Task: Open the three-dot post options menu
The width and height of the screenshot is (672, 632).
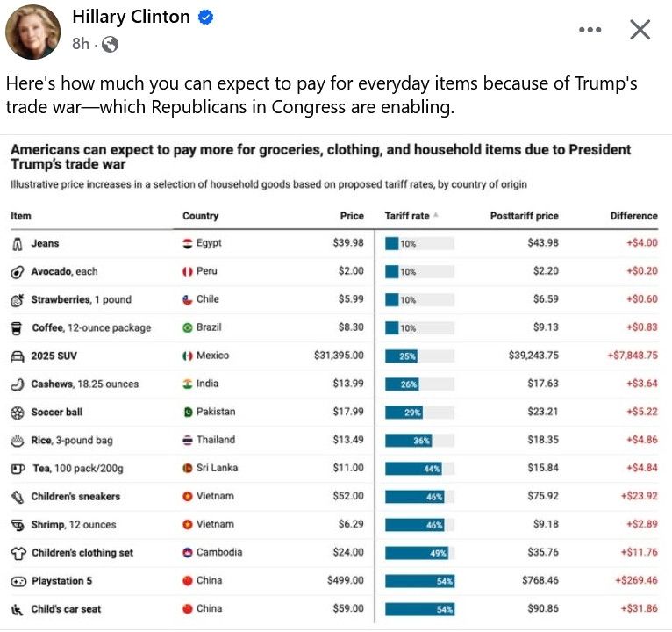Action: click(x=590, y=30)
